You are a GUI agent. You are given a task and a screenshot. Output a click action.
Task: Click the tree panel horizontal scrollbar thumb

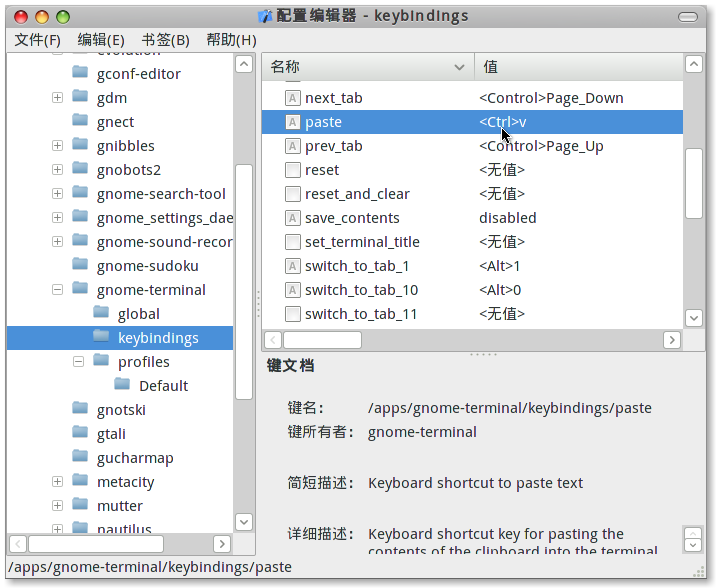(x=96, y=544)
